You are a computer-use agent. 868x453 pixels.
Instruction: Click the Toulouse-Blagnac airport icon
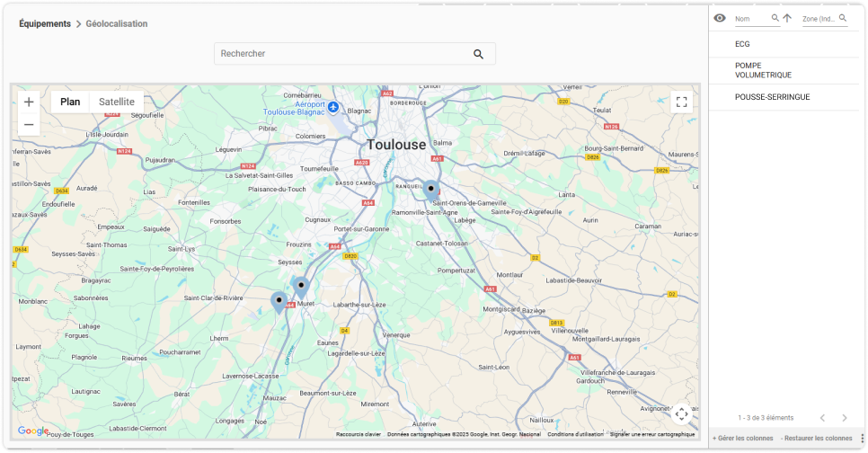pyautogui.click(x=332, y=107)
